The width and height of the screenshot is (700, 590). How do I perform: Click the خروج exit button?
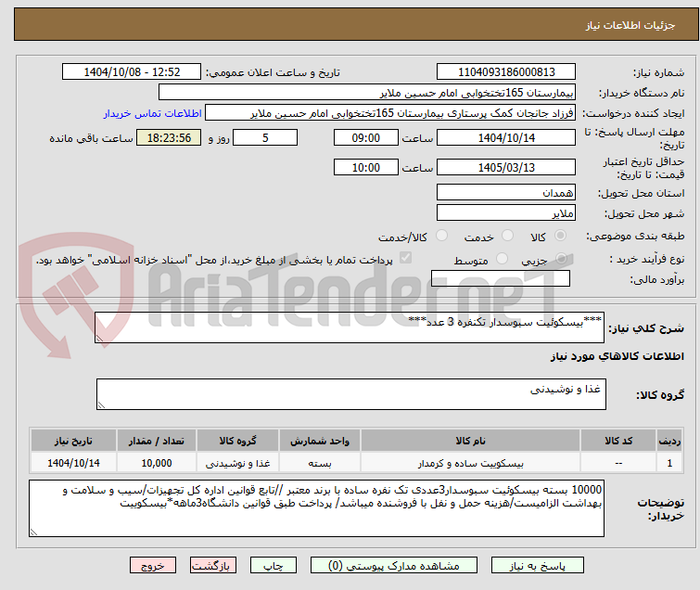[153, 566]
